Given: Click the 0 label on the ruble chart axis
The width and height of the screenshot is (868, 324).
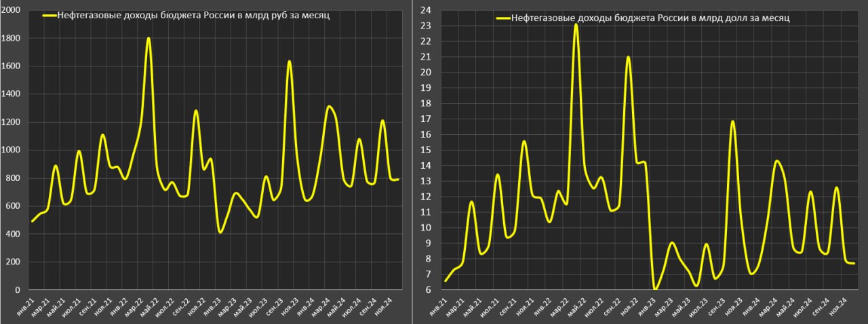Looking at the screenshot, I should click(x=19, y=290).
